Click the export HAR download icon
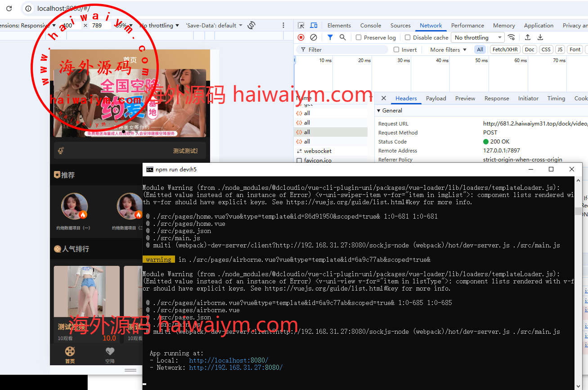The height and width of the screenshot is (390, 588). [540, 37]
